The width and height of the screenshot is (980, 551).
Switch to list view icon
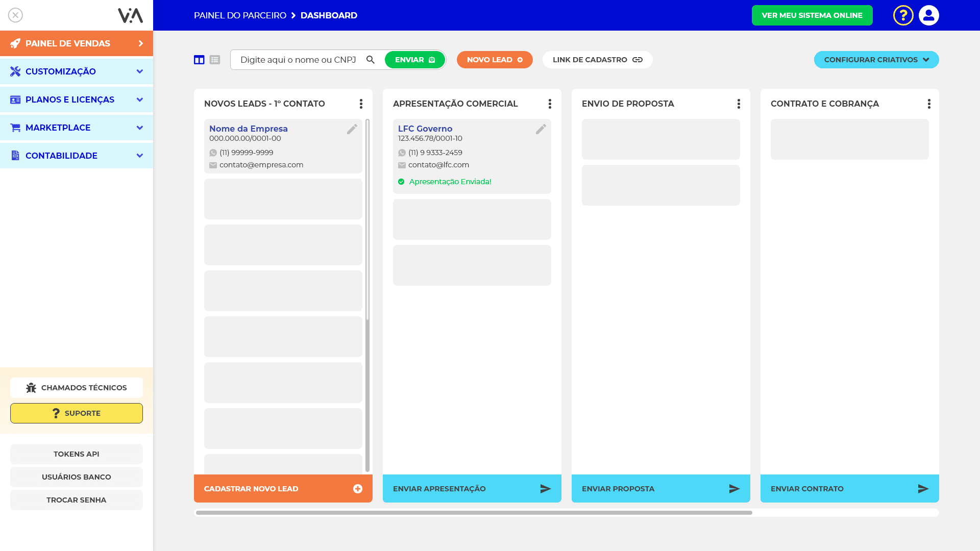pyautogui.click(x=215, y=60)
